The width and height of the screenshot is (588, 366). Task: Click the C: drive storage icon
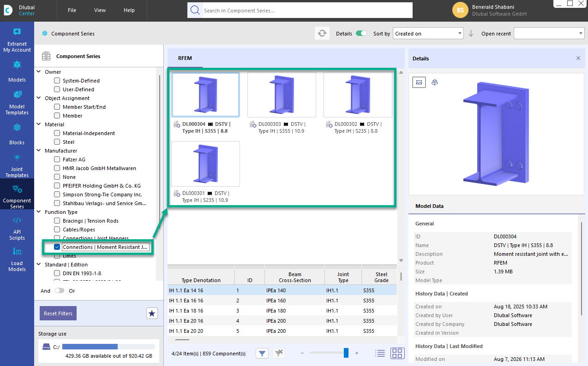click(46, 347)
